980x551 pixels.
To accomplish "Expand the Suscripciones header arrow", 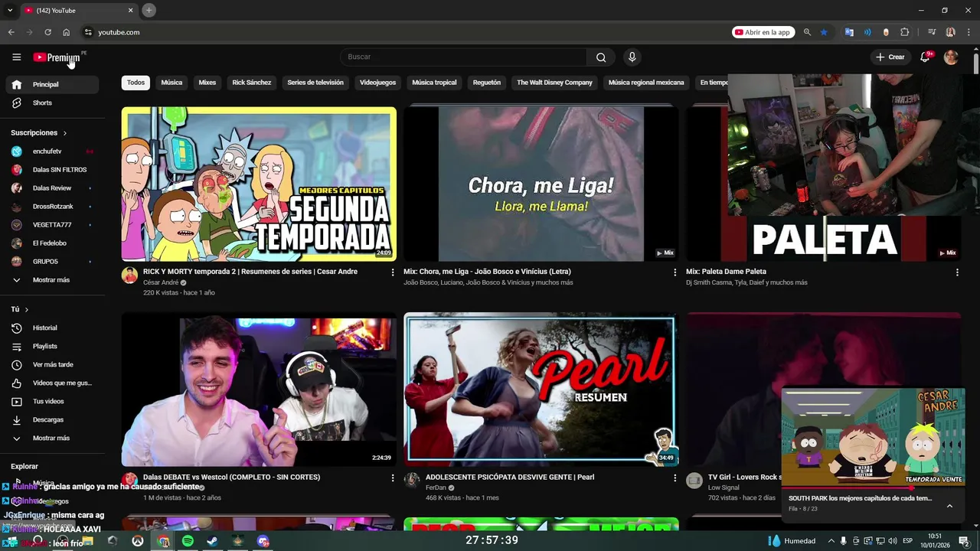I will point(65,133).
